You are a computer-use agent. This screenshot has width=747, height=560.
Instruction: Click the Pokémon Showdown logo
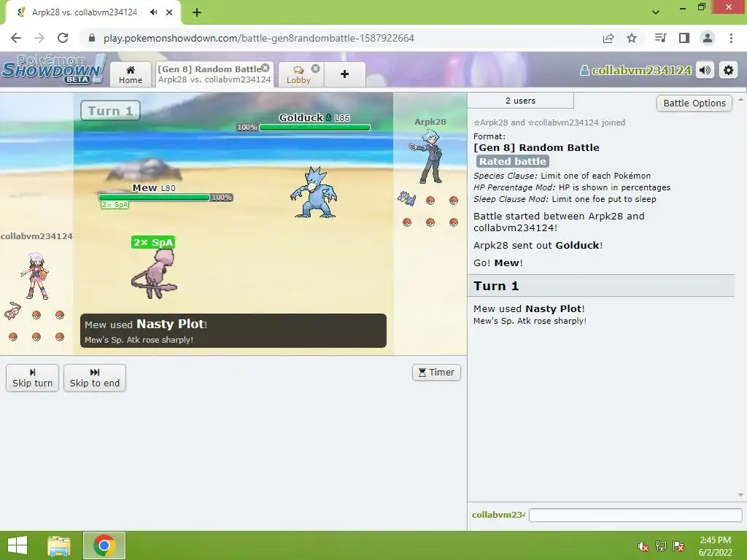click(x=53, y=69)
